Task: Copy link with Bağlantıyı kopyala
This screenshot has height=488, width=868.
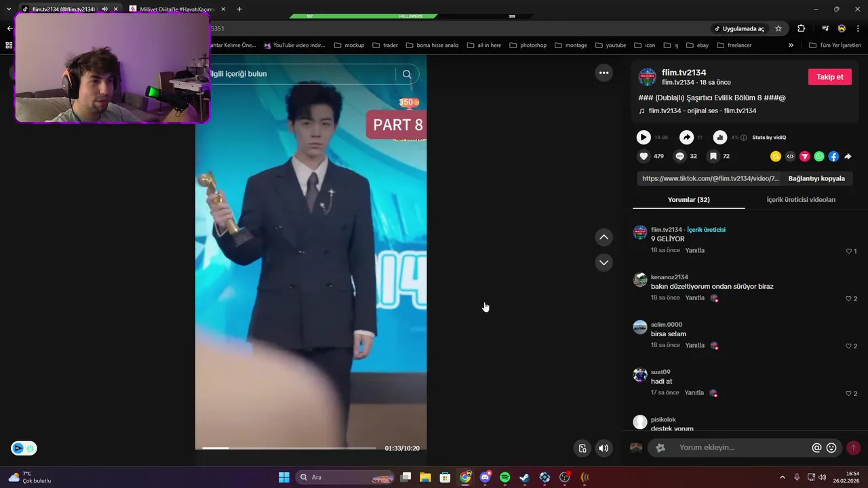Action: coord(816,178)
